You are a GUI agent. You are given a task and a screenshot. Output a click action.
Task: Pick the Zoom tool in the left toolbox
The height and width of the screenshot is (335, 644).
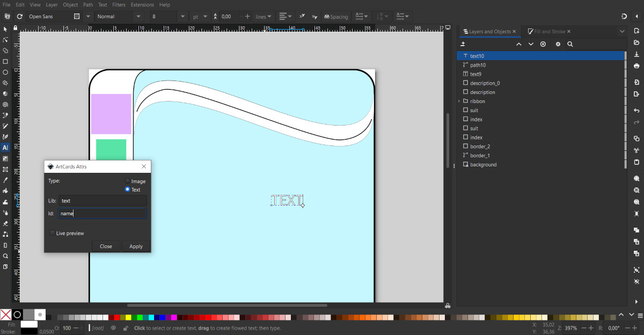[5, 256]
